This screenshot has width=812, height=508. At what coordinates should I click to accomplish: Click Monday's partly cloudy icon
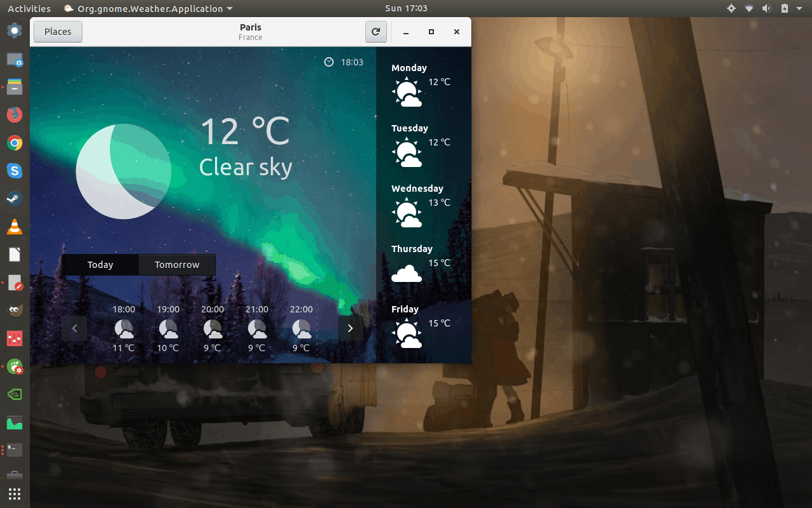[x=407, y=92]
